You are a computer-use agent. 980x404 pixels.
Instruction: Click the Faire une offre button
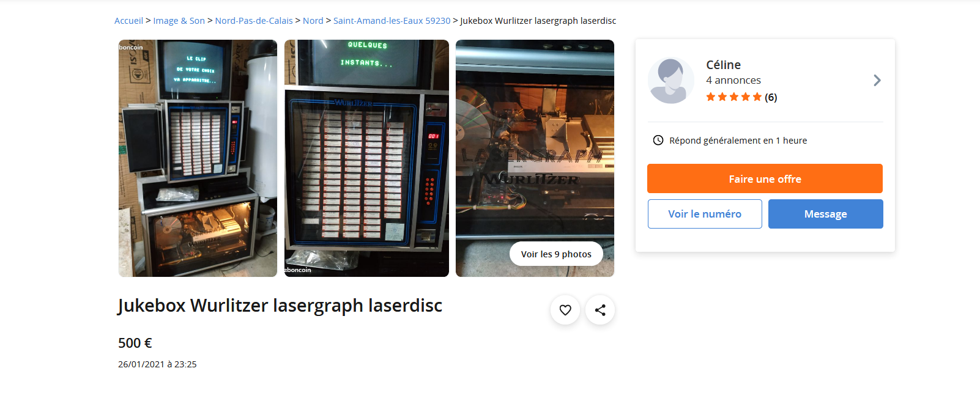pyautogui.click(x=765, y=178)
